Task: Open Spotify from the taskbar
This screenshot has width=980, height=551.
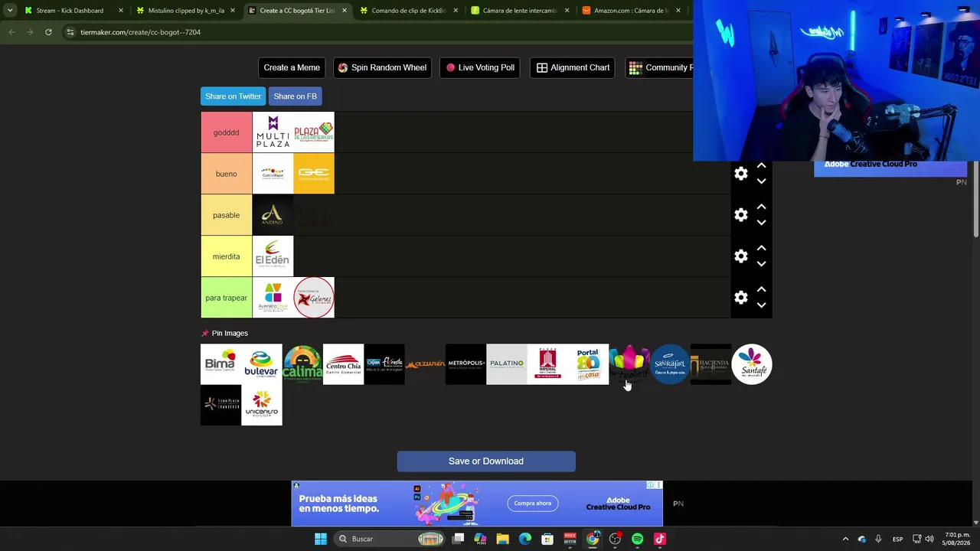Action: pos(638,539)
